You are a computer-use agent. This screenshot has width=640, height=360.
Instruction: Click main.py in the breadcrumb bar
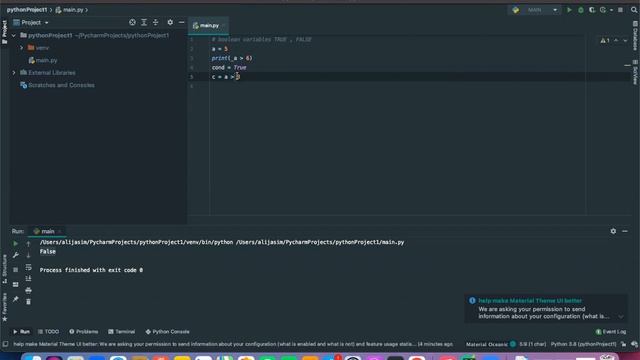pos(69,10)
